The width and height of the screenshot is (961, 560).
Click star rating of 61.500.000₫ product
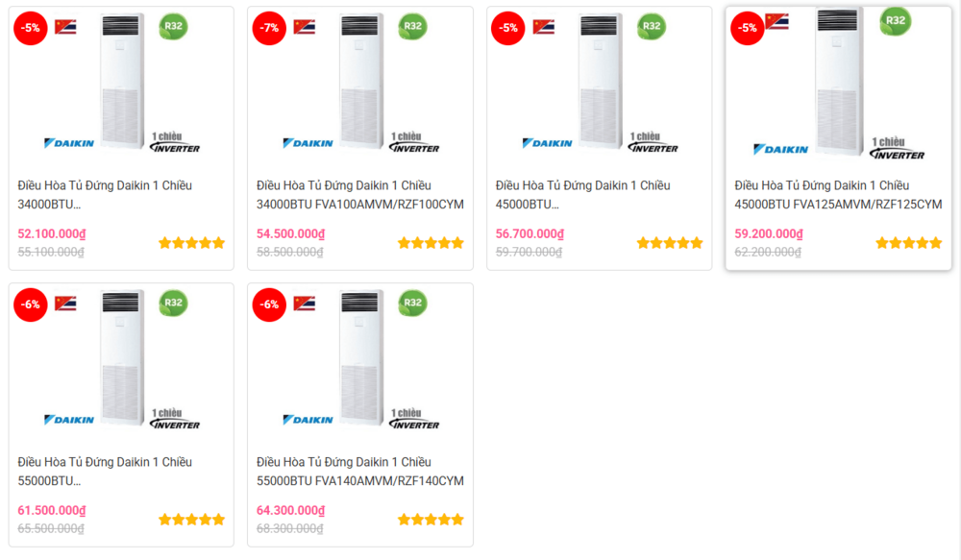(191, 520)
